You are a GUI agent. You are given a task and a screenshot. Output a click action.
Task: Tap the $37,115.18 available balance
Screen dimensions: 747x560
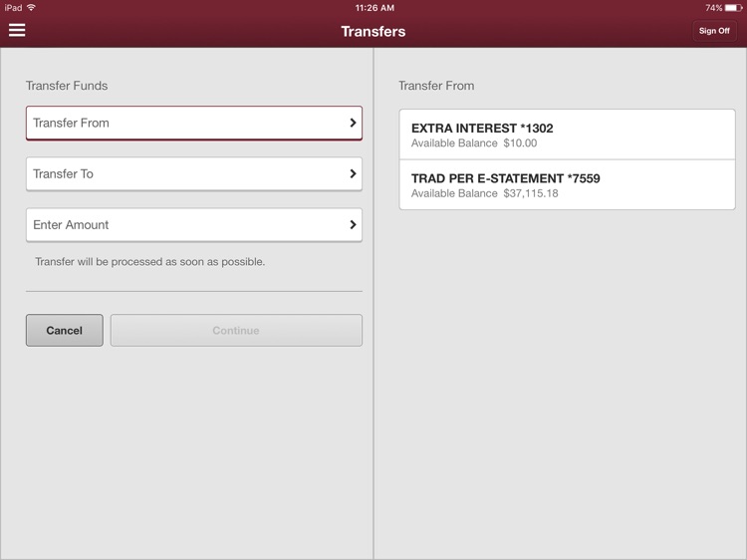pos(531,193)
